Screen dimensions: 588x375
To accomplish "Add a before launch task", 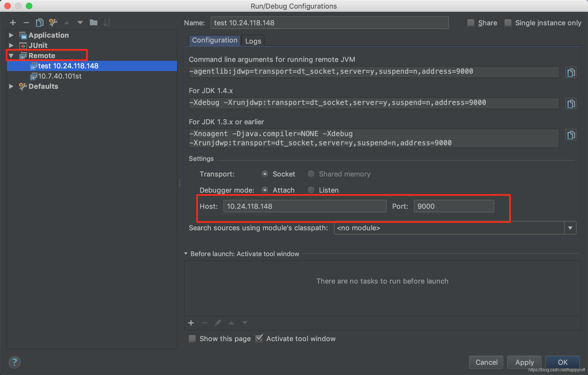I will click(191, 323).
